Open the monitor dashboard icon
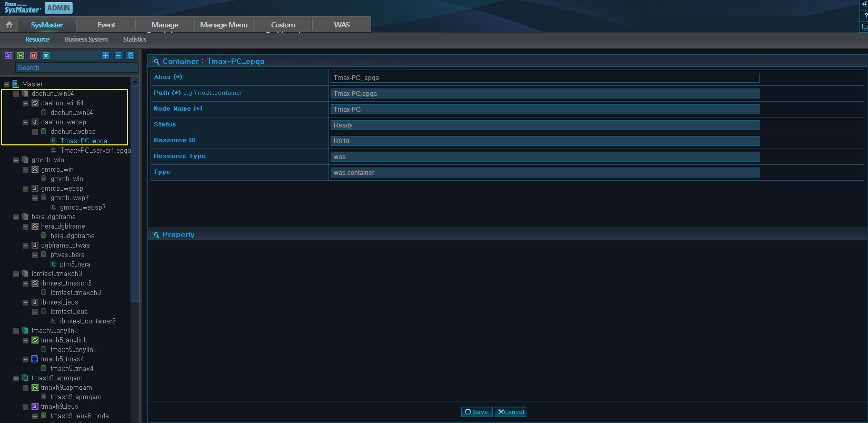Screen dimensions: 868x423 coord(865,26)
